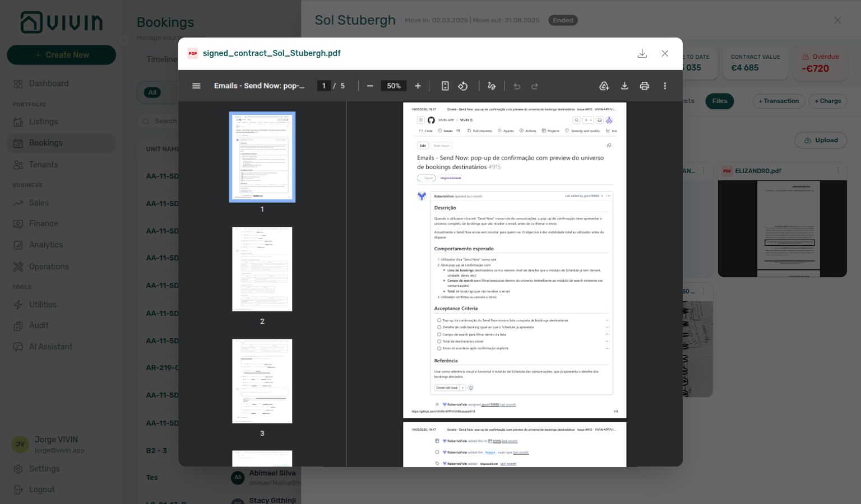Select page 1 thumbnail
This screenshot has height=504, width=861.
click(x=262, y=157)
